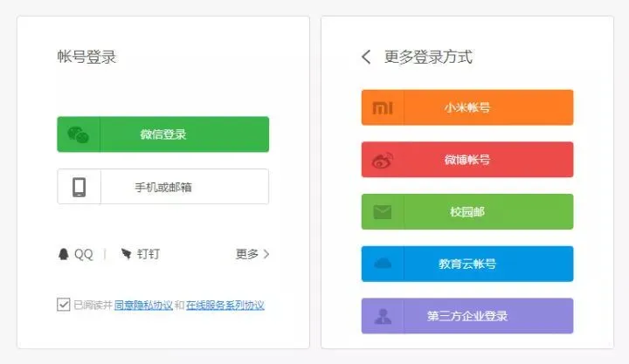
Task: Click the chevron arrow beside 更多
Action: point(266,254)
